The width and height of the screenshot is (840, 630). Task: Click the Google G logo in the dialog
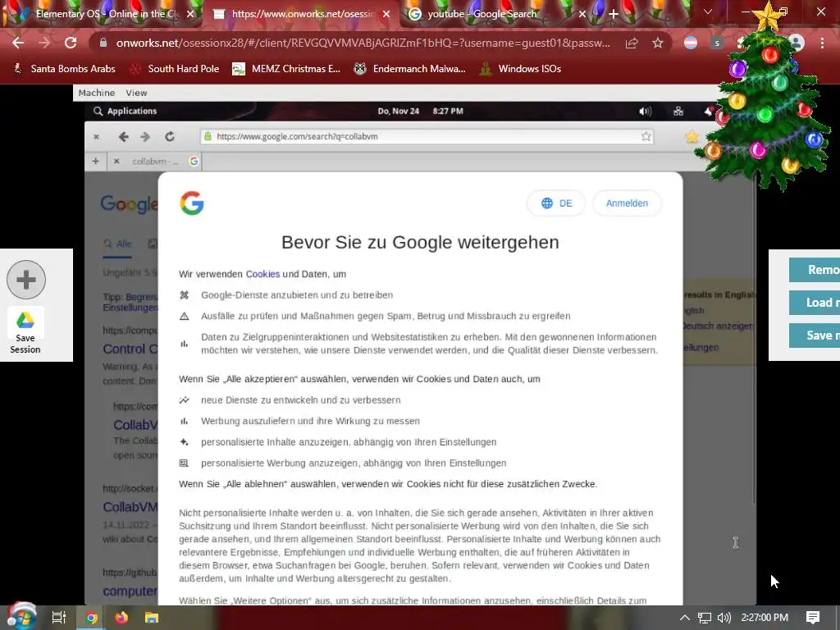(192, 203)
